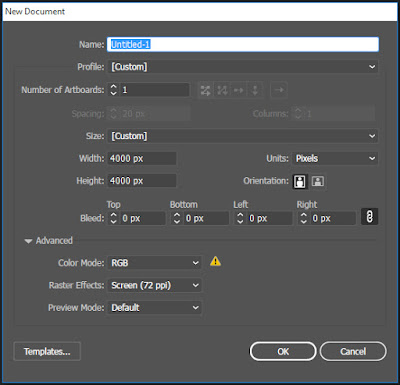Select Arrange by Column layout icon
Image resolution: width=400 pixels, height=385 pixels.
[255, 90]
